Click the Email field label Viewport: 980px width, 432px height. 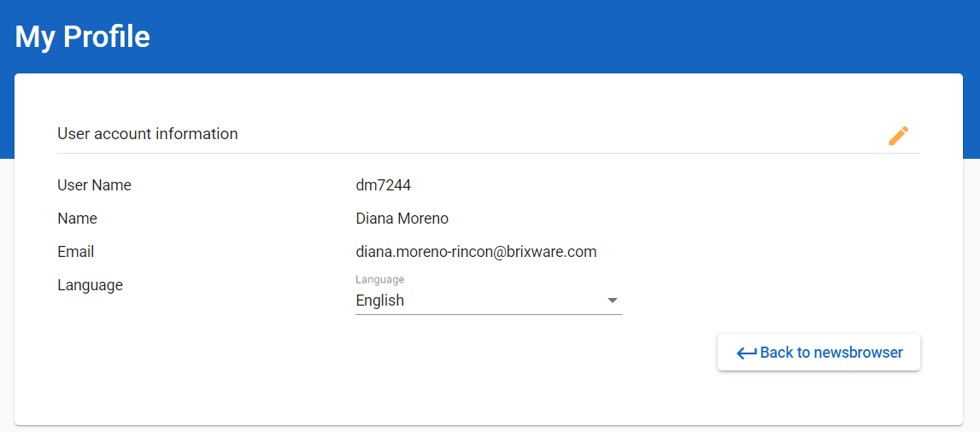pyautogui.click(x=75, y=252)
